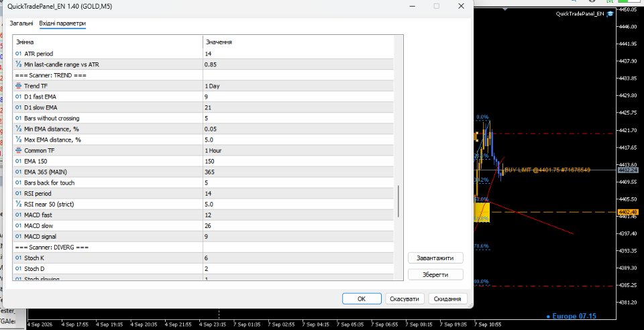Click the Stoch K value 6
Screen dimensions: 644x330
[x=298, y=258]
